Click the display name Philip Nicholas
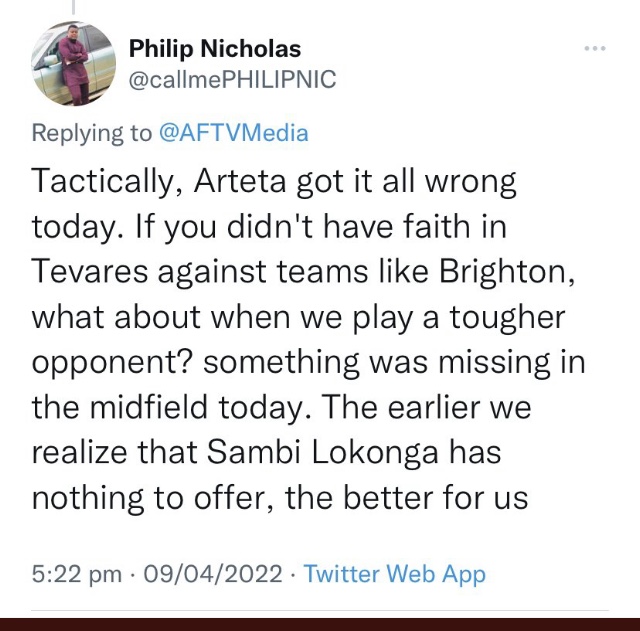The width and height of the screenshot is (640, 631). point(215,49)
